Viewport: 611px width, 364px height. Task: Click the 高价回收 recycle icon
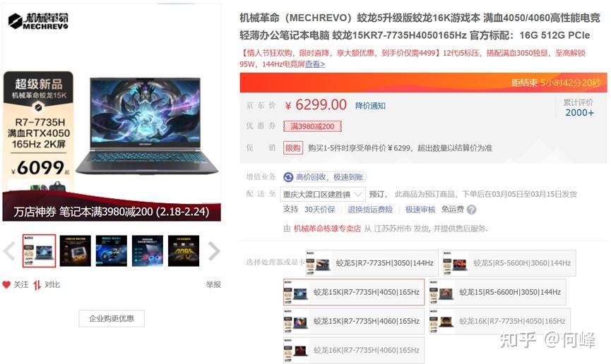(x=288, y=177)
